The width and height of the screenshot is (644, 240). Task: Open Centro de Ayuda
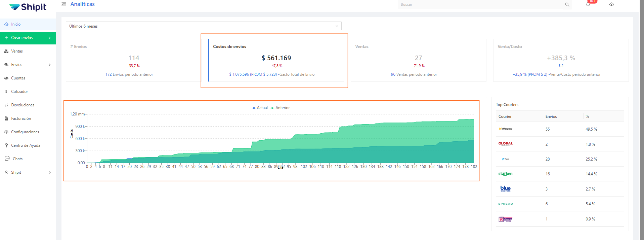point(28,145)
